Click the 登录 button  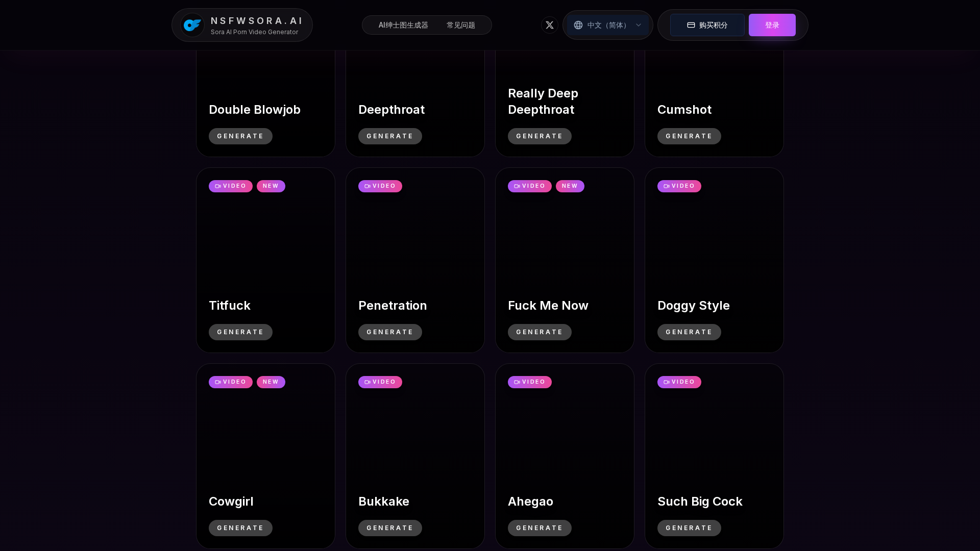click(x=772, y=25)
